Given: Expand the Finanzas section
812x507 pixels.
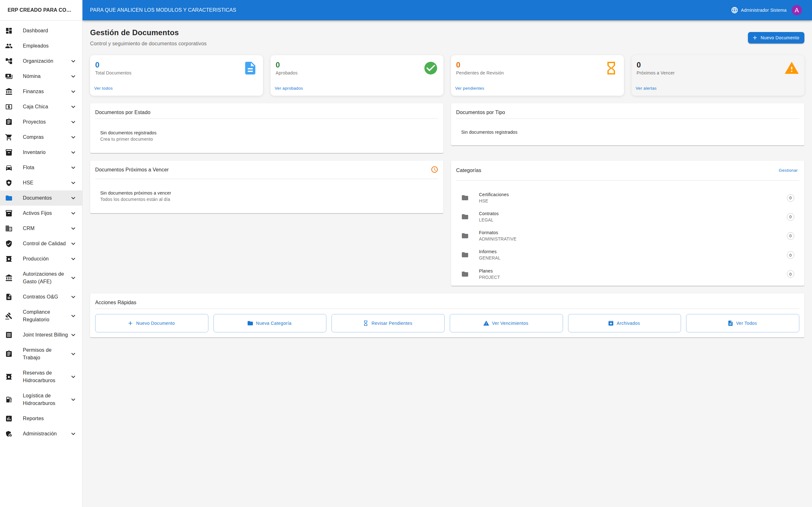Looking at the screenshot, I should click(73, 91).
